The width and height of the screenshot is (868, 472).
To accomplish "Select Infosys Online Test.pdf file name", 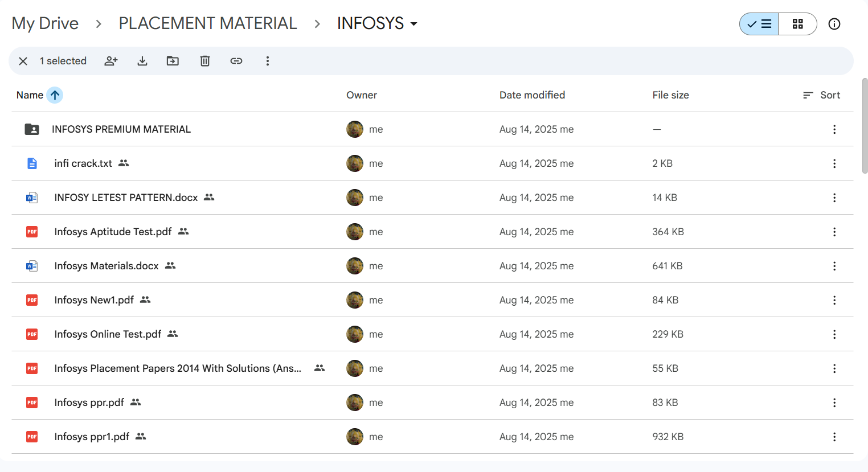I will point(108,334).
